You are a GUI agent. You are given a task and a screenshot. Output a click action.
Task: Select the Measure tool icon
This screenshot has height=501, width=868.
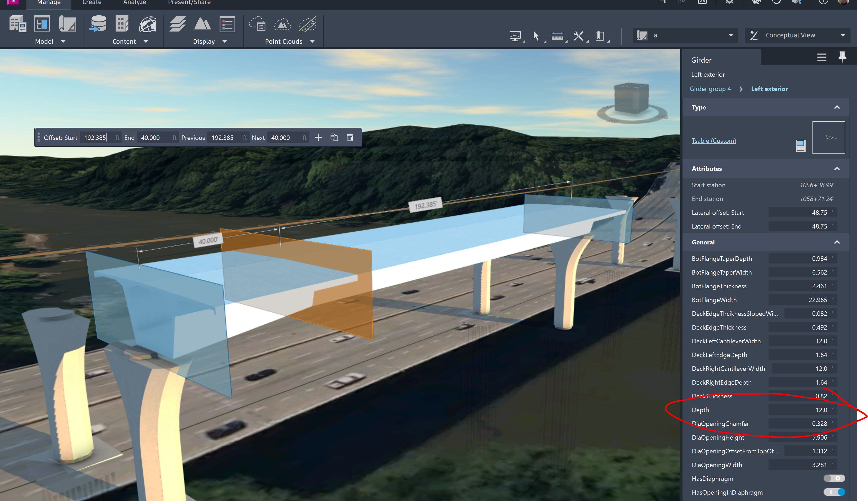point(557,35)
